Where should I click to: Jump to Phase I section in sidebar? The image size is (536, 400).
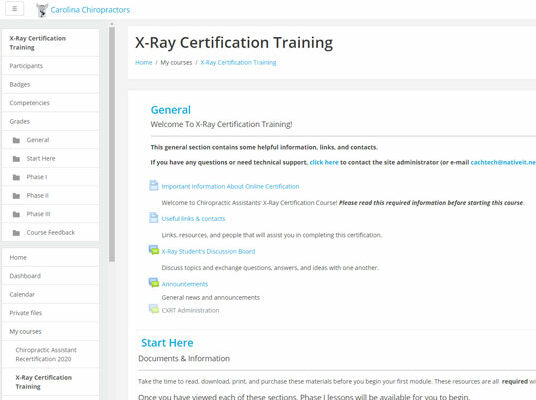pos(51,177)
